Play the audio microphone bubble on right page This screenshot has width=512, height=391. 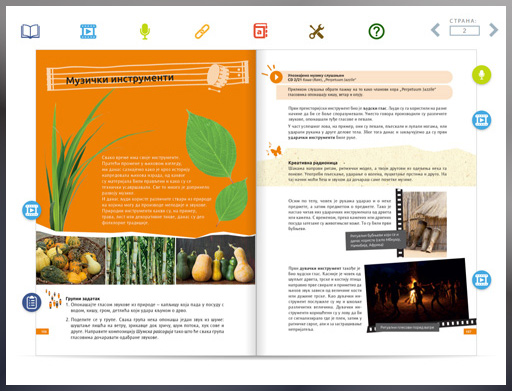[482, 75]
